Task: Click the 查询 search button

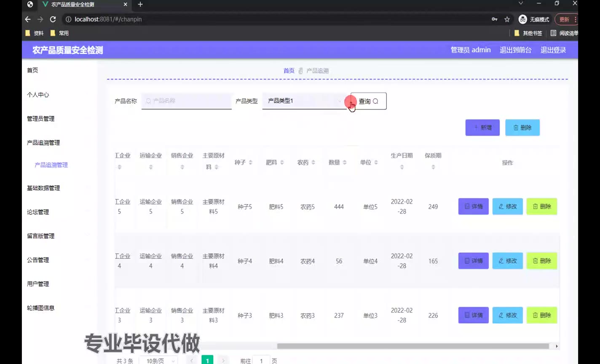Action: point(368,101)
